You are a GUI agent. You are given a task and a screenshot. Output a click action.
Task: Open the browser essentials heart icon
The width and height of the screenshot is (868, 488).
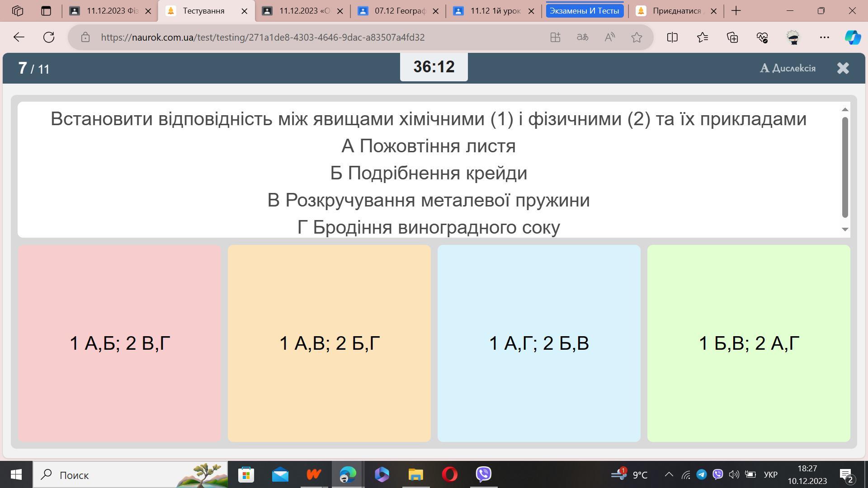pos(762,38)
